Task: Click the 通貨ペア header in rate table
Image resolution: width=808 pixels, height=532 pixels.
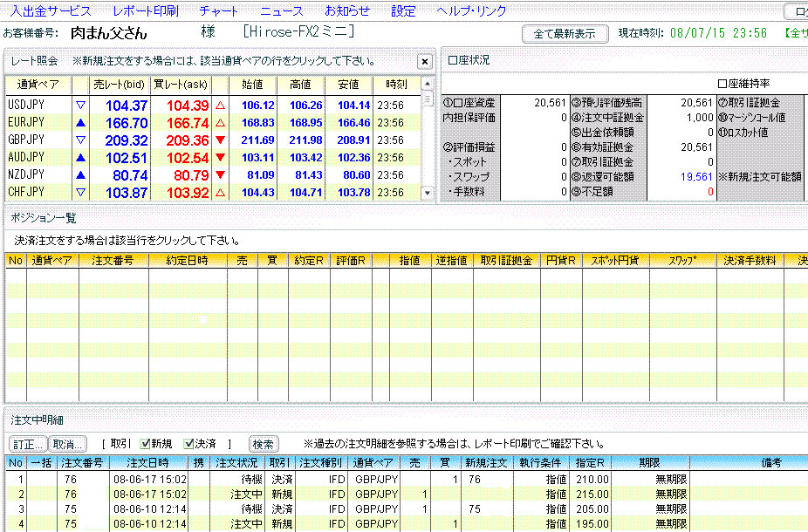Action: coord(38,85)
